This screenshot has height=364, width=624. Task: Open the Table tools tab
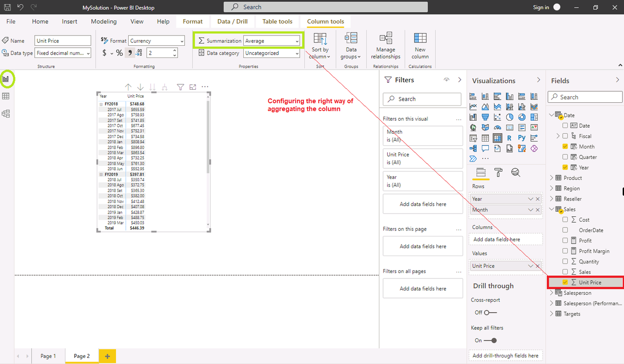[277, 21]
